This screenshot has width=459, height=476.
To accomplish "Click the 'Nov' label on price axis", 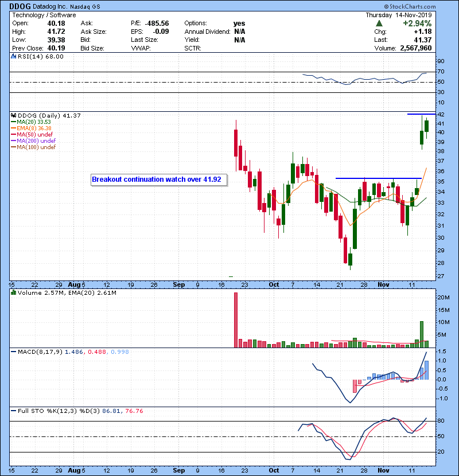I will click(x=383, y=285).
